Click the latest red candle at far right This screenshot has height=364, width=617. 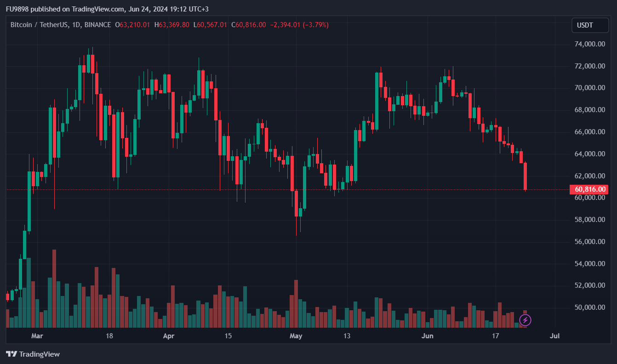(525, 176)
